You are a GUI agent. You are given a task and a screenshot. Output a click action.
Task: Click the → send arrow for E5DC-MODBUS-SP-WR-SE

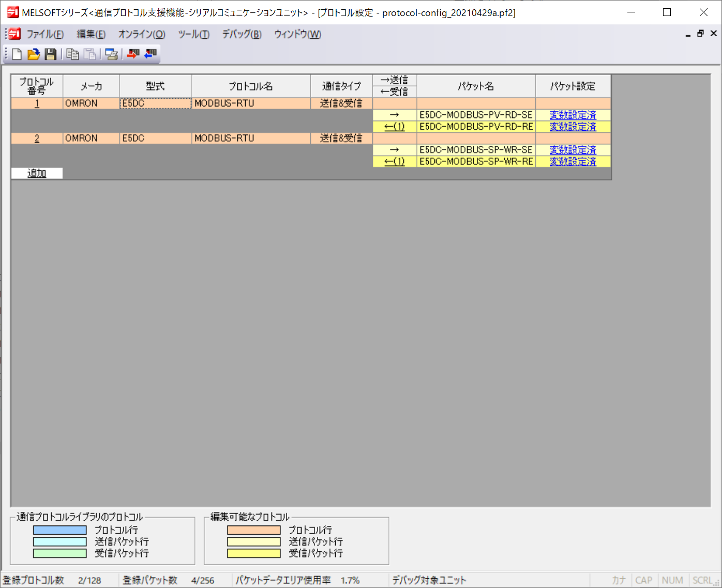395,150
